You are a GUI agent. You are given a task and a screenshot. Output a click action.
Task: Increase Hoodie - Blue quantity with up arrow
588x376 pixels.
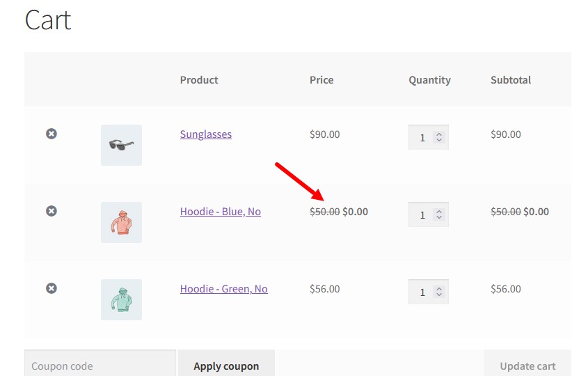439,211
